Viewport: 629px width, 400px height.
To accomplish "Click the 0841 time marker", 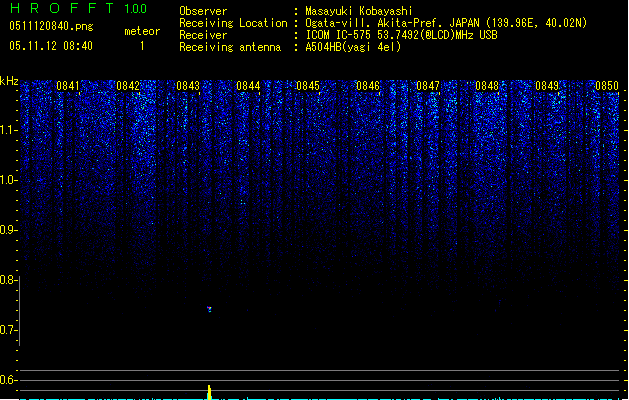I will coord(68,86).
